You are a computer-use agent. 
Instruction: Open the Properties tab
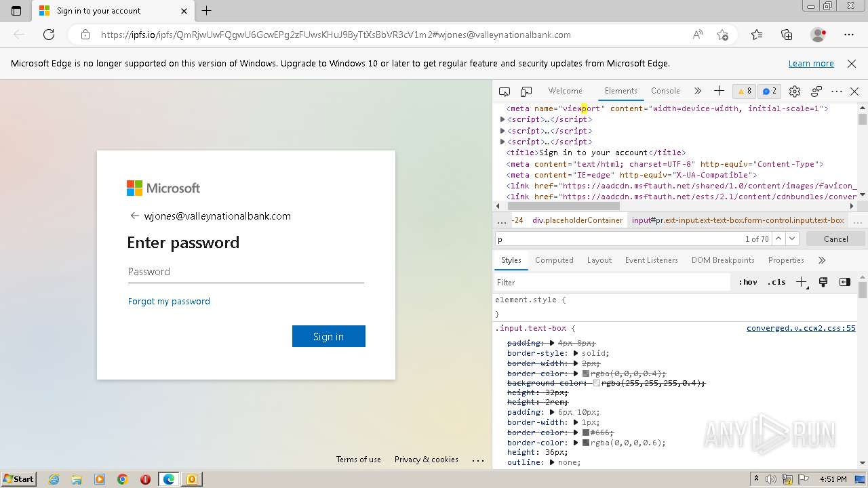click(786, 260)
